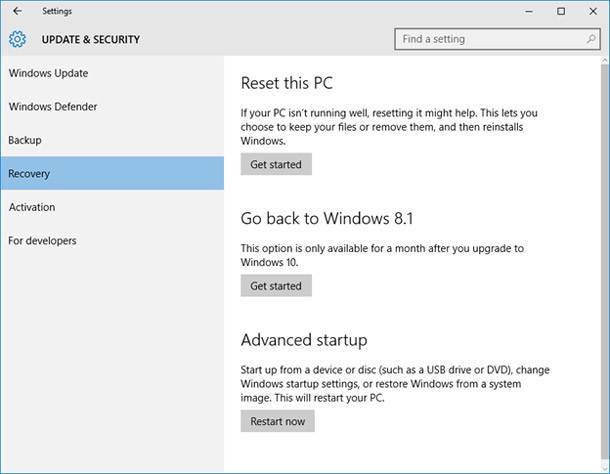Click the UPDATE & SECURITY heading
Image resolution: width=610 pixels, height=474 pixels.
[x=91, y=40]
